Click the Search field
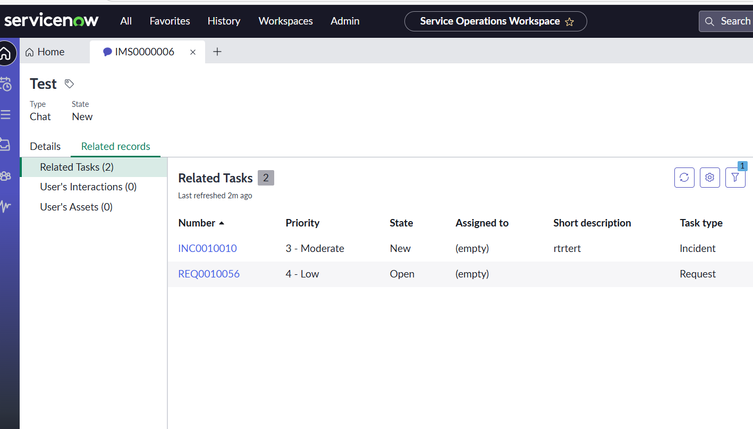The width and height of the screenshot is (753, 429). click(x=726, y=21)
